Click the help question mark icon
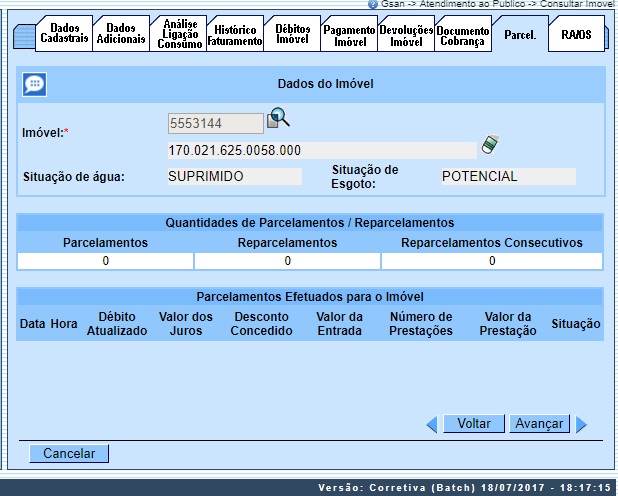This screenshot has height=496, width=618. [x=372, y=4]
